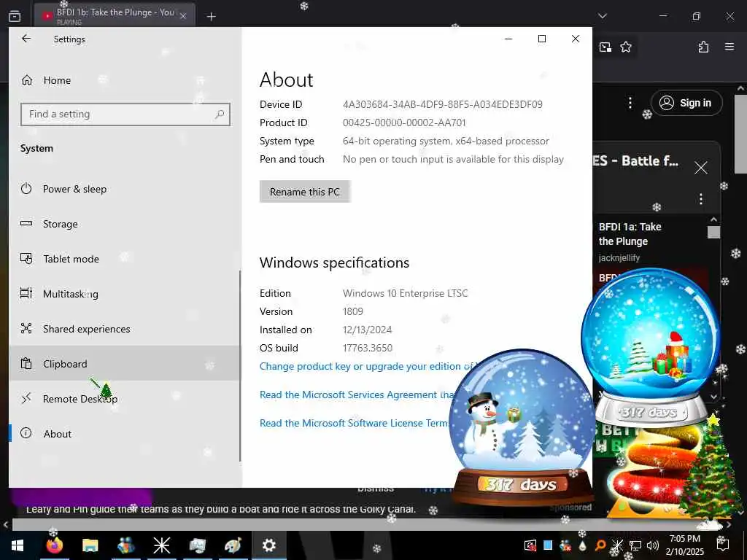
Task: Open Firefox from the taskbar
Action: click(x=54, y=545)
